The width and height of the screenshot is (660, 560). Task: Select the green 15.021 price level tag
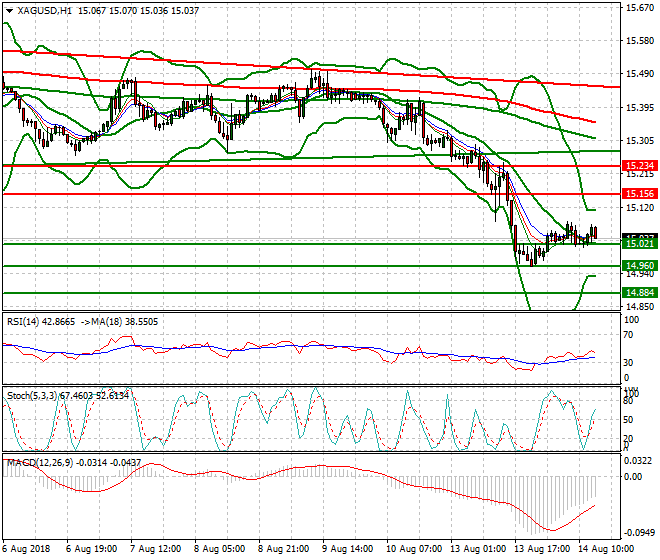(639, 243)
